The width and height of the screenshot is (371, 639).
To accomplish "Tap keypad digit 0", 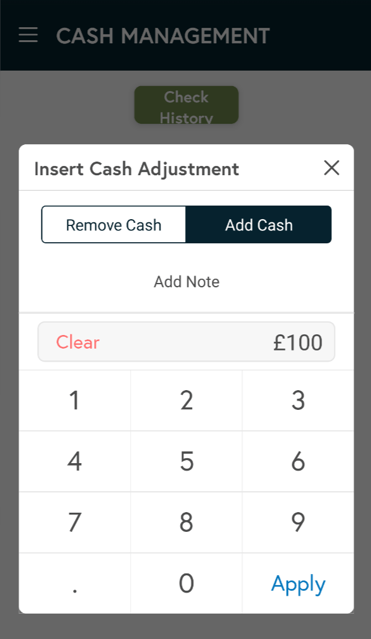I will [x=186, y=583].
